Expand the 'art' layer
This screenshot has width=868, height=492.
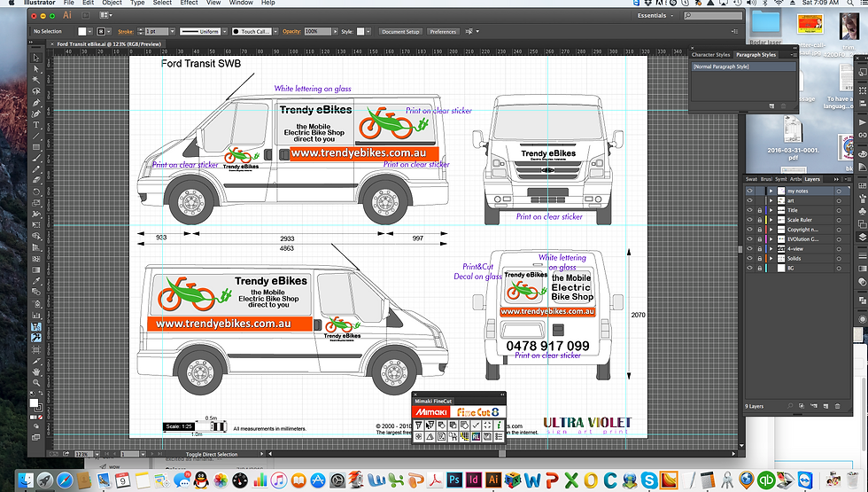click(771, 200)
